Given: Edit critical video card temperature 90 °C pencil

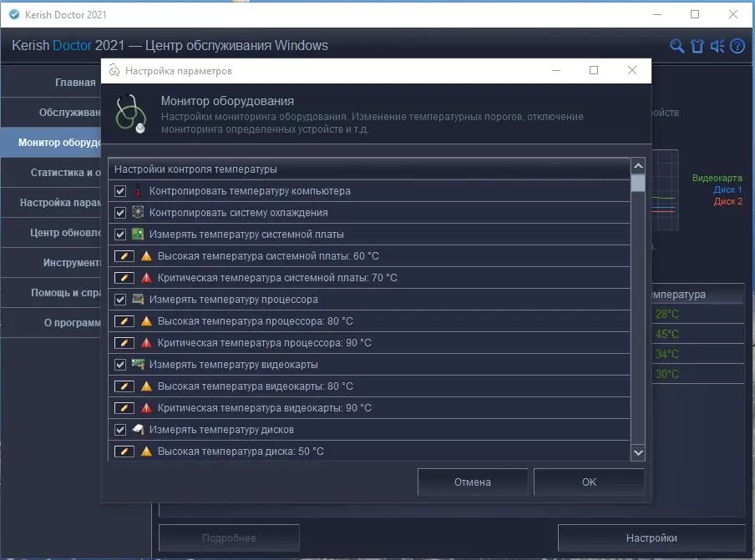Looking at the screenshot, I should pyautogui.click(x=124, y=407).
